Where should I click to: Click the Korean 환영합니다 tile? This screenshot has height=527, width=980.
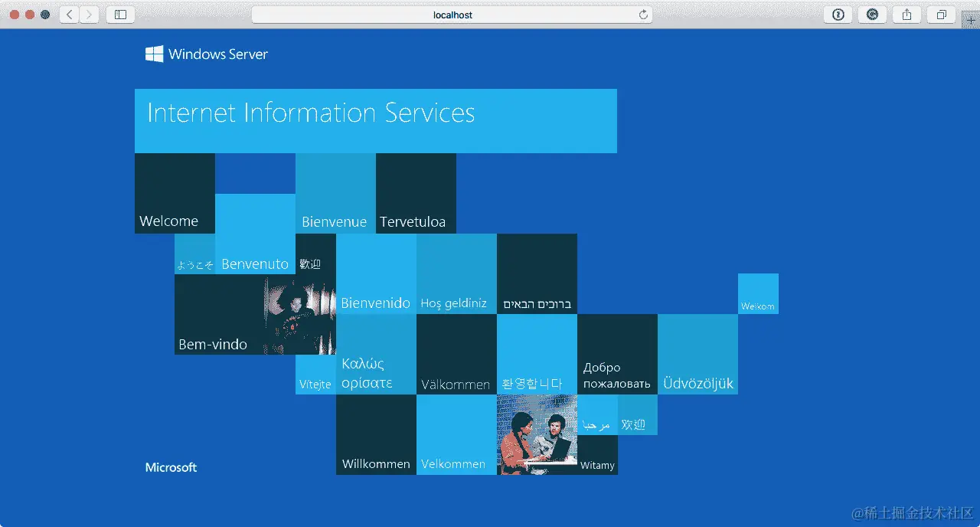[537, 354]
